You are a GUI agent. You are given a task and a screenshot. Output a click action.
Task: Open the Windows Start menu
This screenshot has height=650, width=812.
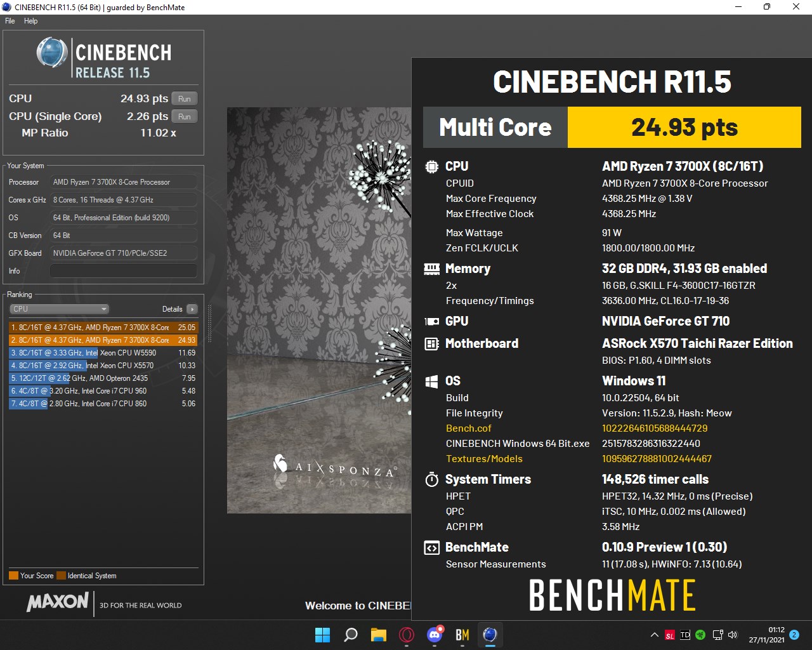(322, 635)
